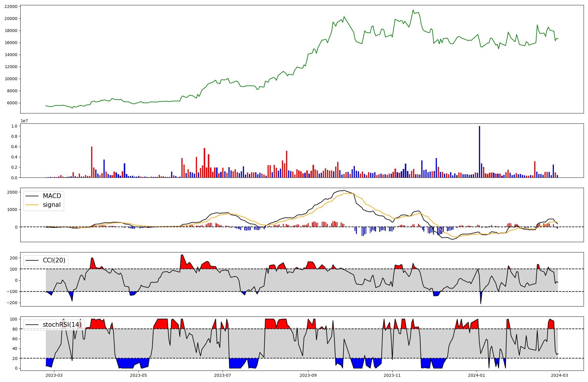
Task: Click the 2023-11 x-axis date label
Action: tap(392, 375)
